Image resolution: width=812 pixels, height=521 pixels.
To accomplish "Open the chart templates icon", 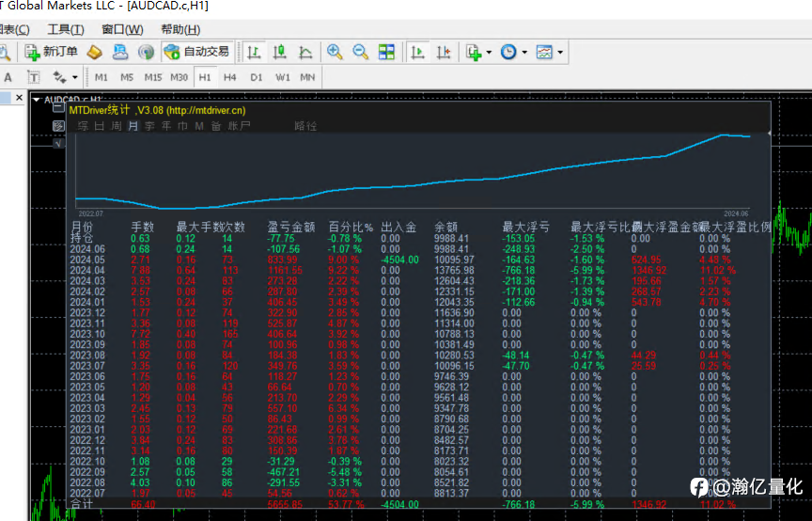I will (544, 52).
